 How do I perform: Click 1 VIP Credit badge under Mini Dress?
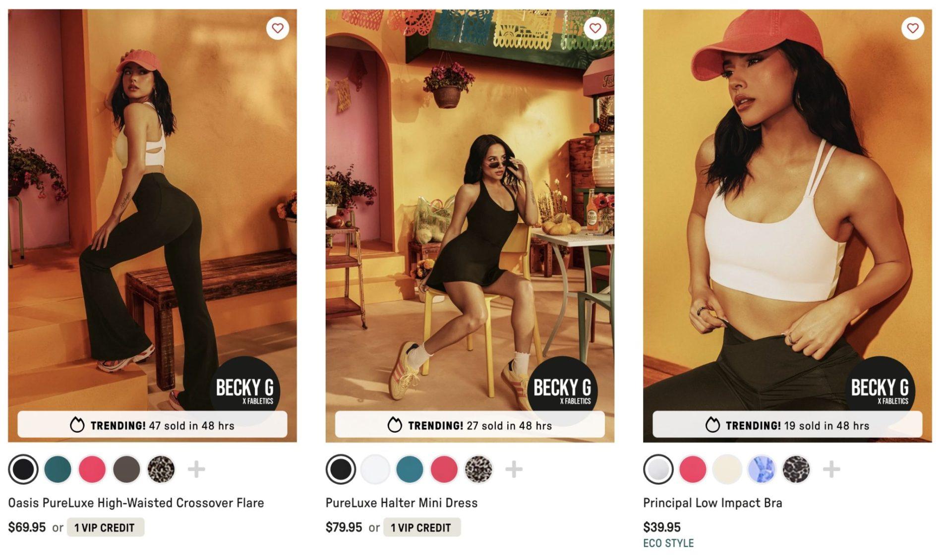click(x=421, y=527)
